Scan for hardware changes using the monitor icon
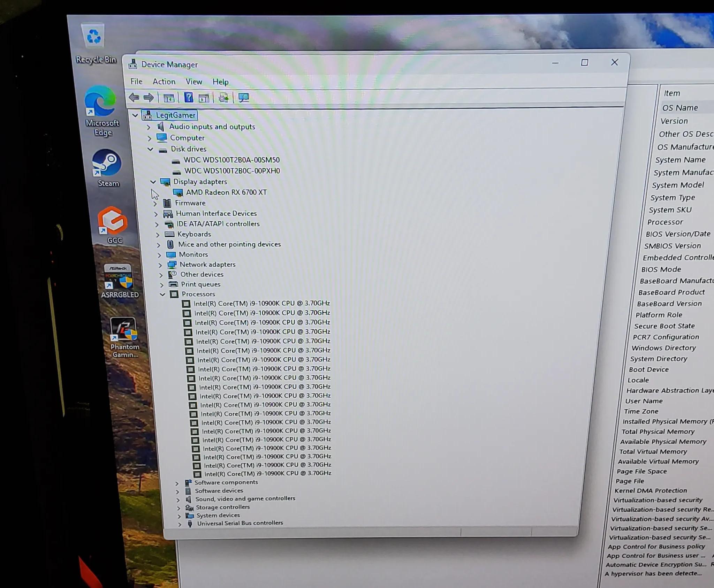Viewport: 714px width, 588px height. coord(244,98)
